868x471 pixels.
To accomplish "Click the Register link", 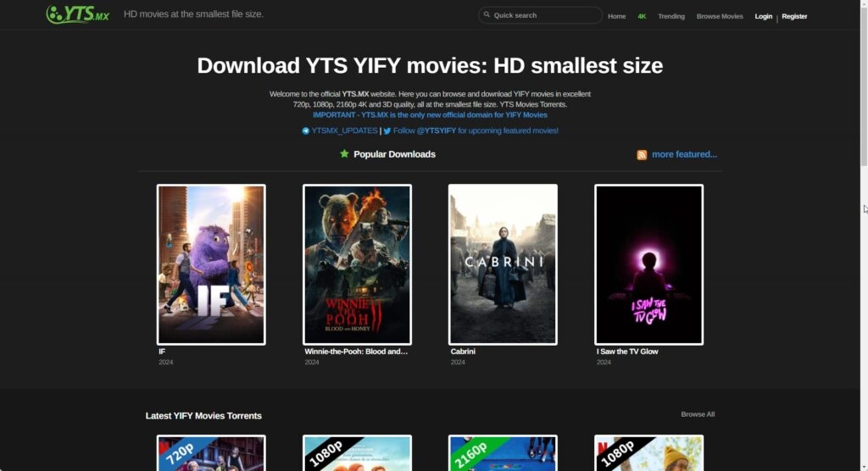I will tap(794, 16).
